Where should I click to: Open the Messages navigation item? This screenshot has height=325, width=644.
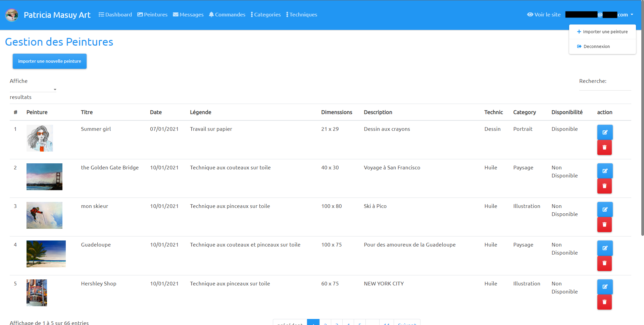tap(188, 15)
